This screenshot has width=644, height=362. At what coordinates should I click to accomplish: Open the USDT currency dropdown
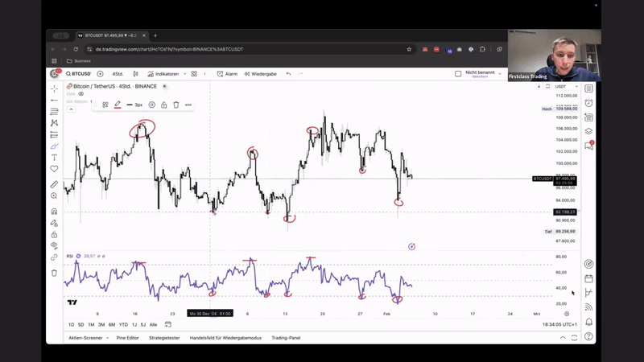coord(567,87)
